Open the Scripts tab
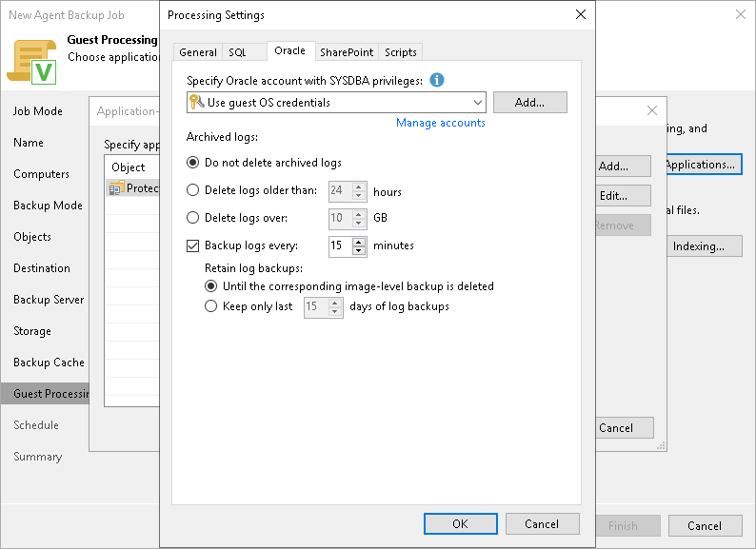The height and width of the screenshot is (549, 756). click(x=401, y=52)
